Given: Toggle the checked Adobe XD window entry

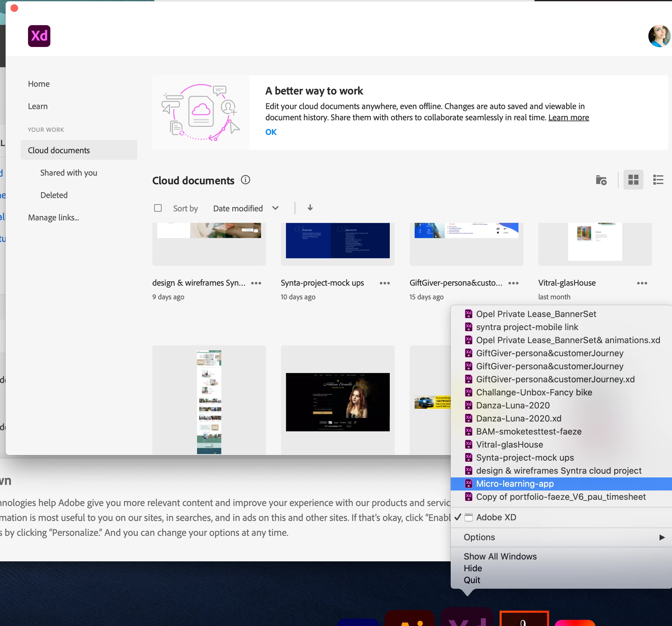Looking at the screenshot, I should pos(496,517).
